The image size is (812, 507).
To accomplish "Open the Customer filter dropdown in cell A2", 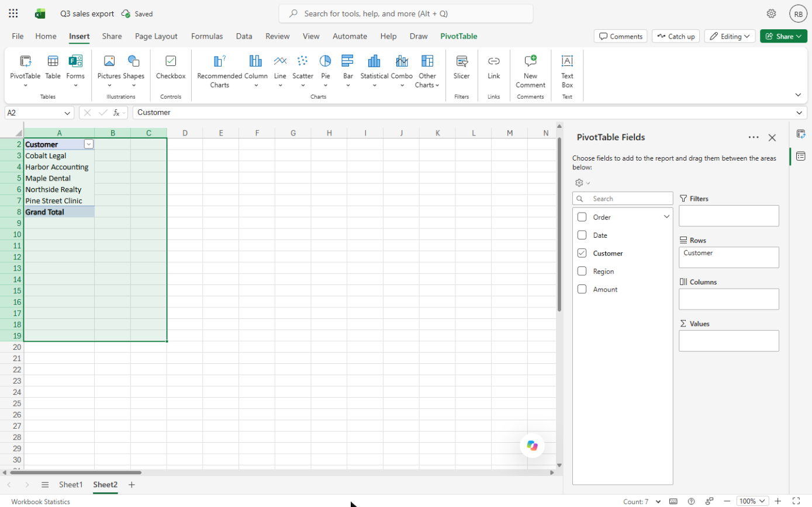I will tap(89, 144).
